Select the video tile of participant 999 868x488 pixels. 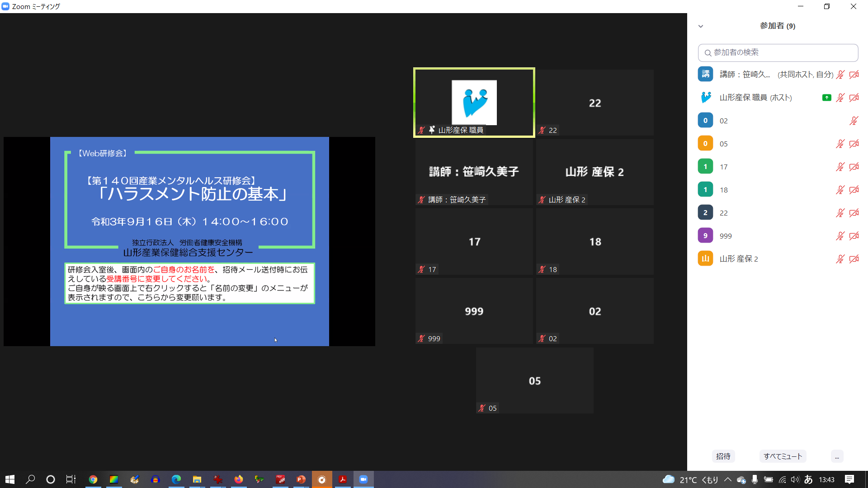(474, 311)
